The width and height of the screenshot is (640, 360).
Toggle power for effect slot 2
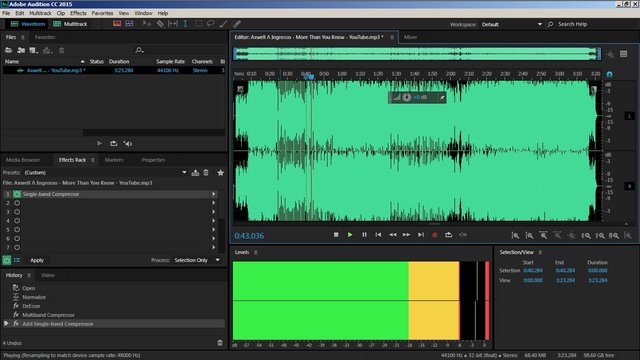pos(17,203)
